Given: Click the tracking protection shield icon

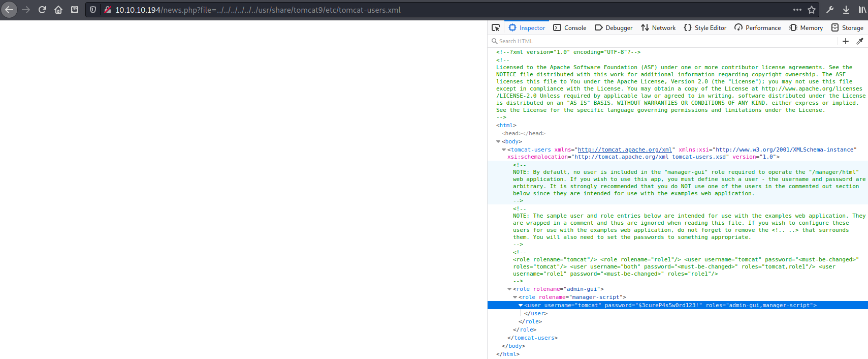Looking at the screenshot, I should pos(93,10).
